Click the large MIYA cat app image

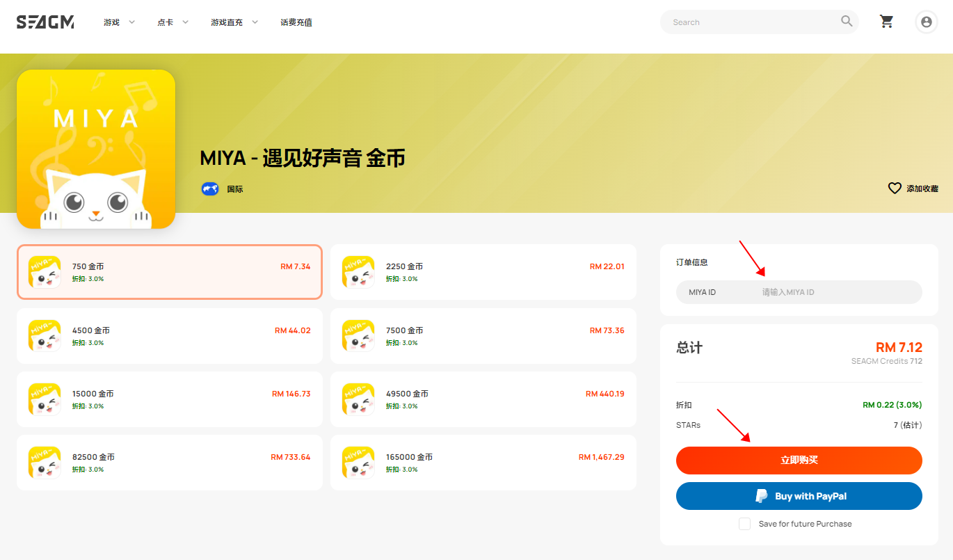click(x=96, y=149)
